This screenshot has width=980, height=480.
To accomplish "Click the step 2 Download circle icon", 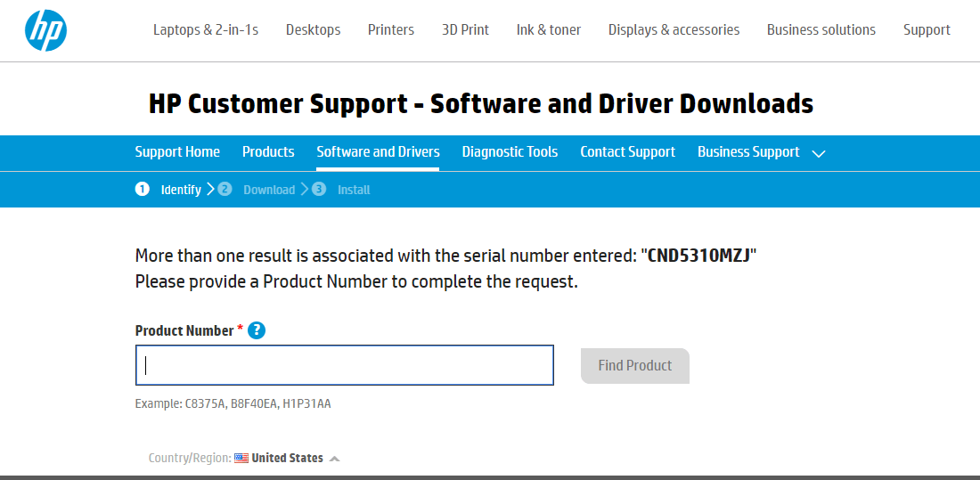I will 225,189.
